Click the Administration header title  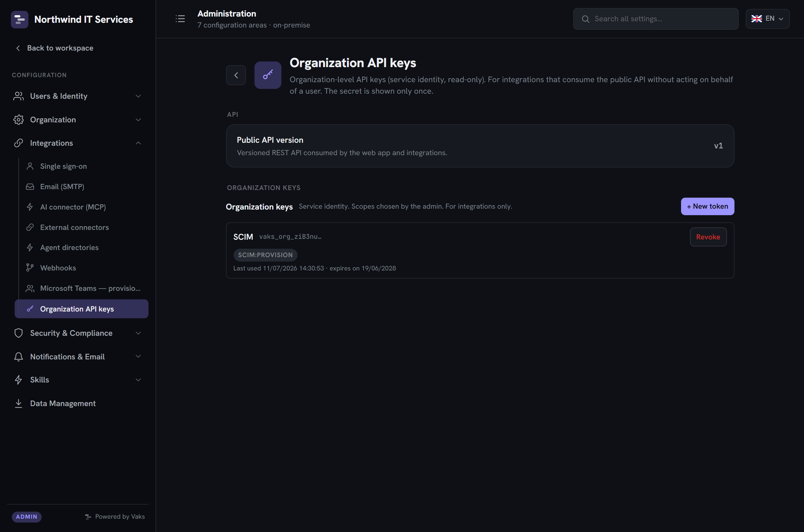click(x=227, y=14)
